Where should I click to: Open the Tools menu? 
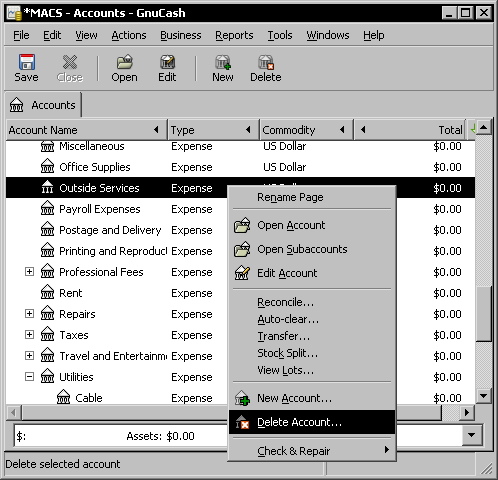click(x=280, y=35)
